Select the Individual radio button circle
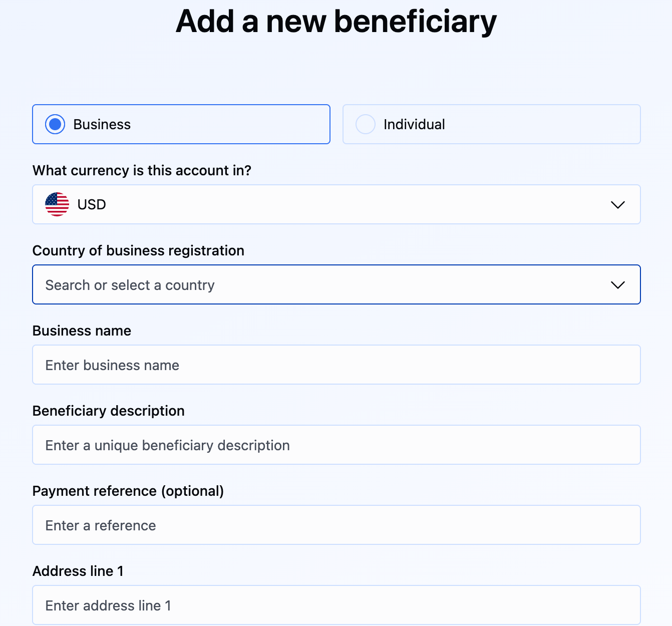The image size is (672, 626). coord(366,124)
